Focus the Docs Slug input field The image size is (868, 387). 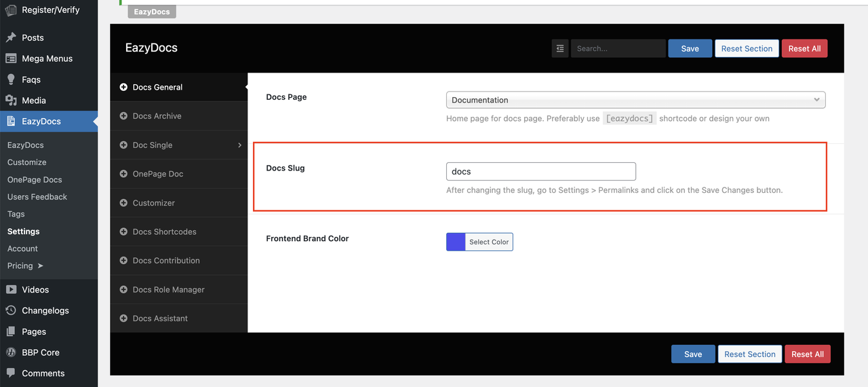pyautogui.click(x=541, y=171)
